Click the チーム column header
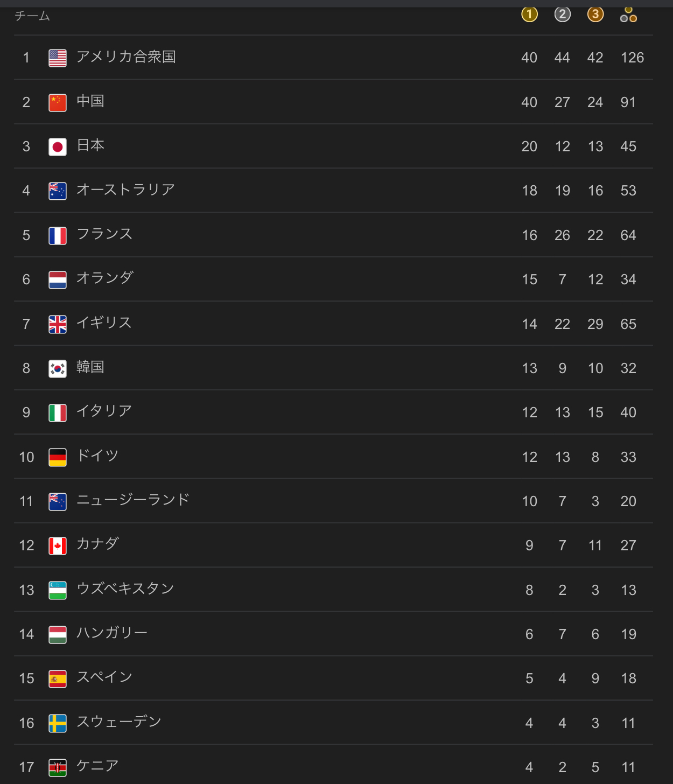This screenshot has height=784, width=673. point(32,16)
